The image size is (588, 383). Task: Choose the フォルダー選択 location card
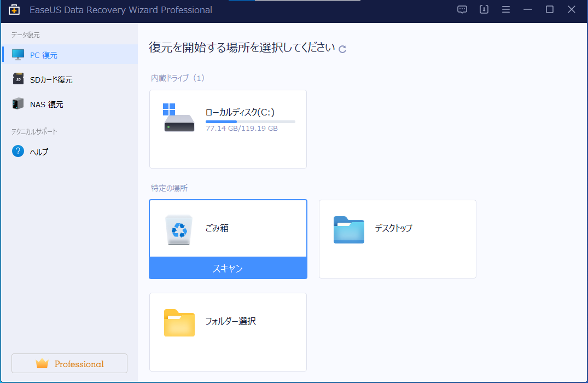228,332
